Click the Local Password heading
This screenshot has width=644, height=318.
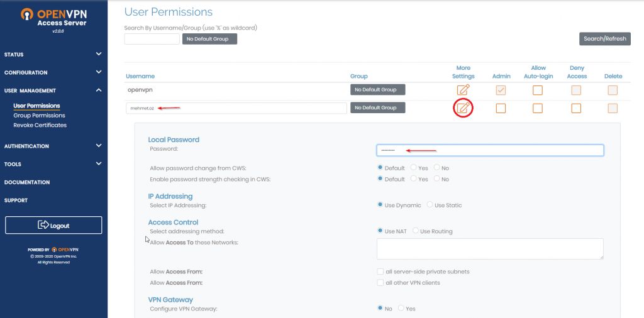click(174, 140)
